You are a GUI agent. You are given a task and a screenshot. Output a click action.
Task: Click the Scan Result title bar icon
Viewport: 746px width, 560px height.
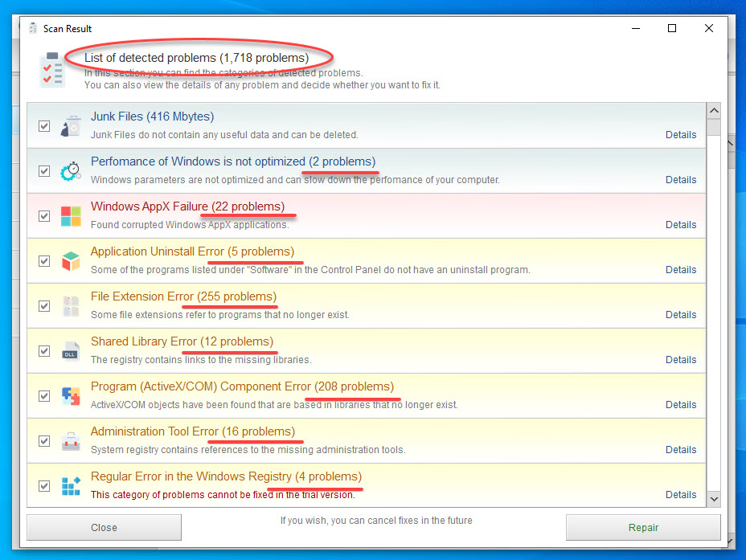click(33, 29)
